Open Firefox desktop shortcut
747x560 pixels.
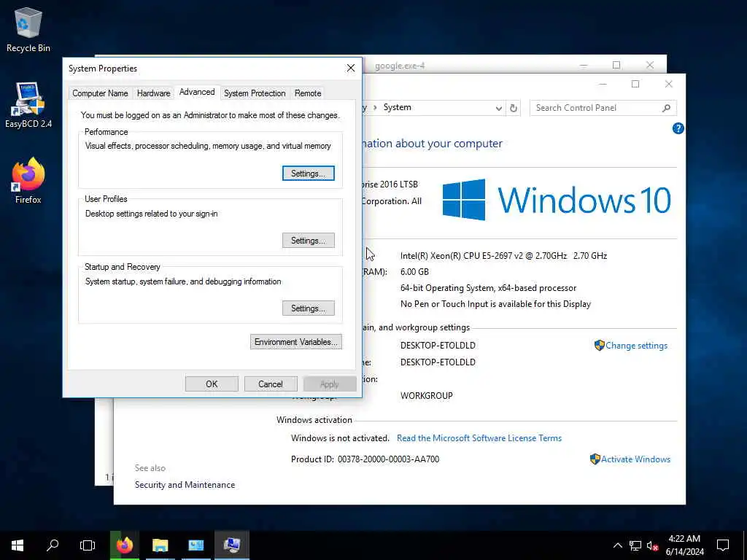pyautogui.click(x=28, y=181)
